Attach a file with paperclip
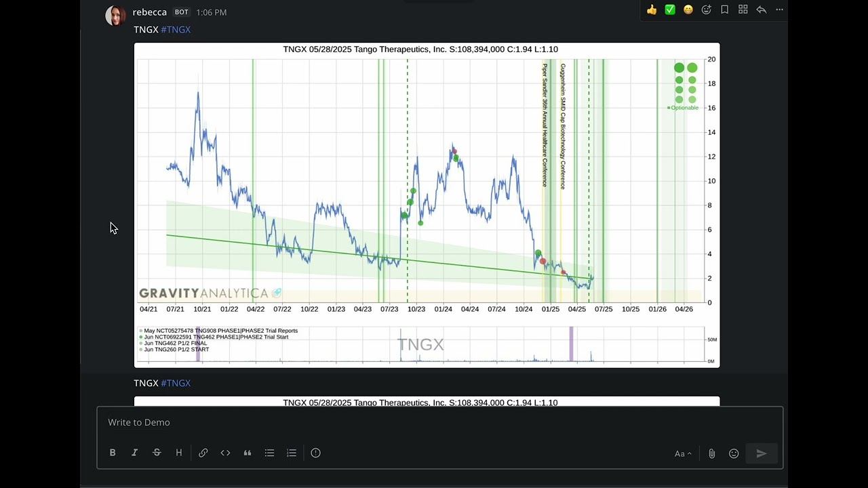Image resolution: width=868 pixels, height=488 pixels. (711, 453)
